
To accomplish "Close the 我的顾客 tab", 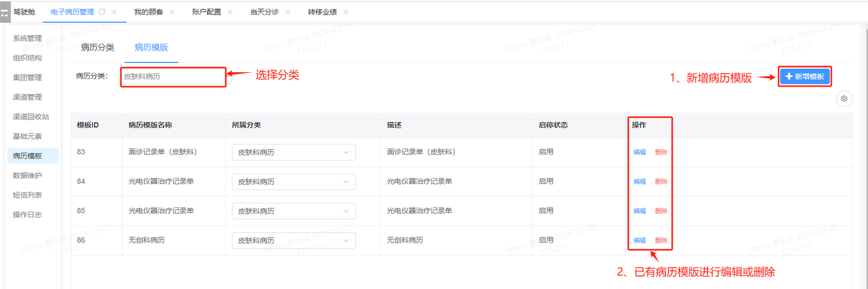I will [172, 12].
